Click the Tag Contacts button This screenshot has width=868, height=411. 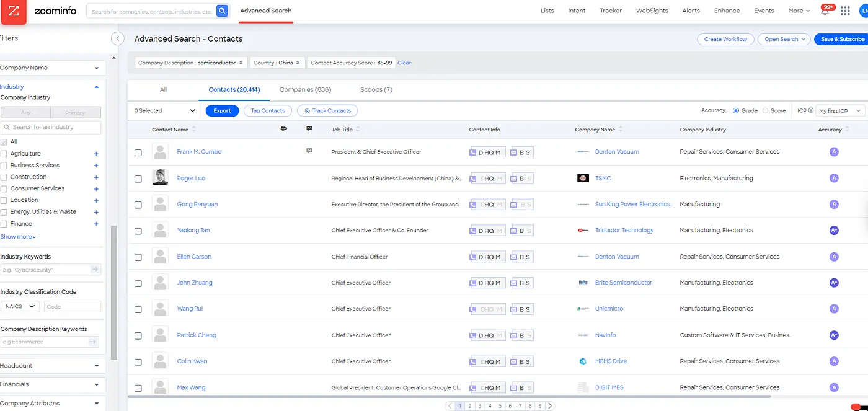(268, 110)
